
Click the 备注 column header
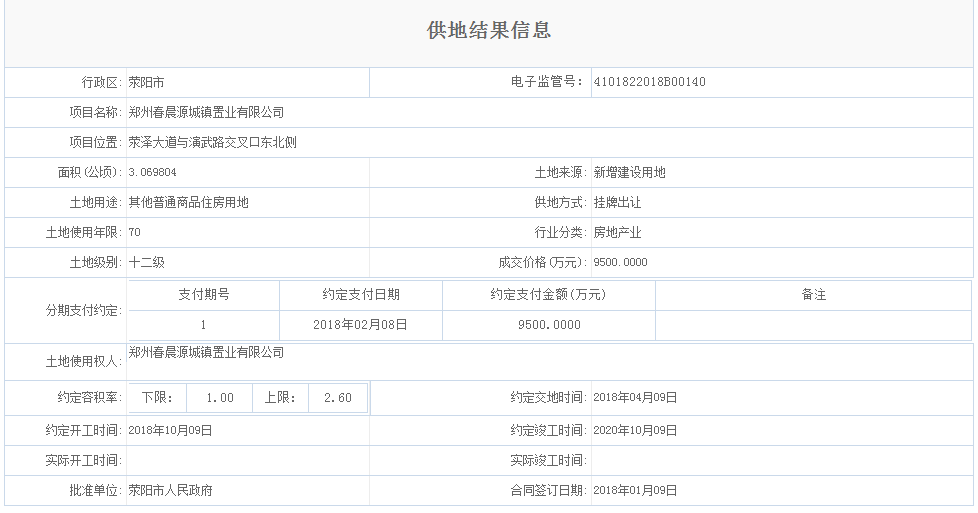coord(814,295)
